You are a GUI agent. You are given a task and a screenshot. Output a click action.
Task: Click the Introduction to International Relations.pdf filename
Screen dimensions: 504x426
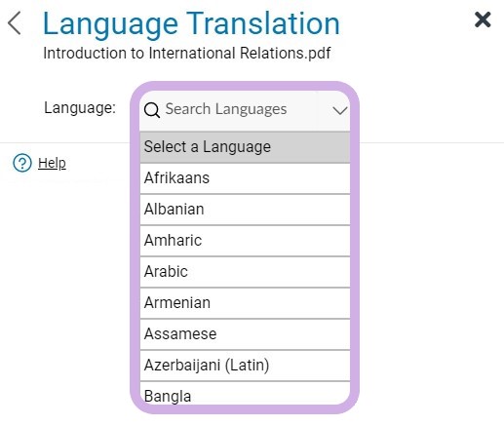point(187,53)
